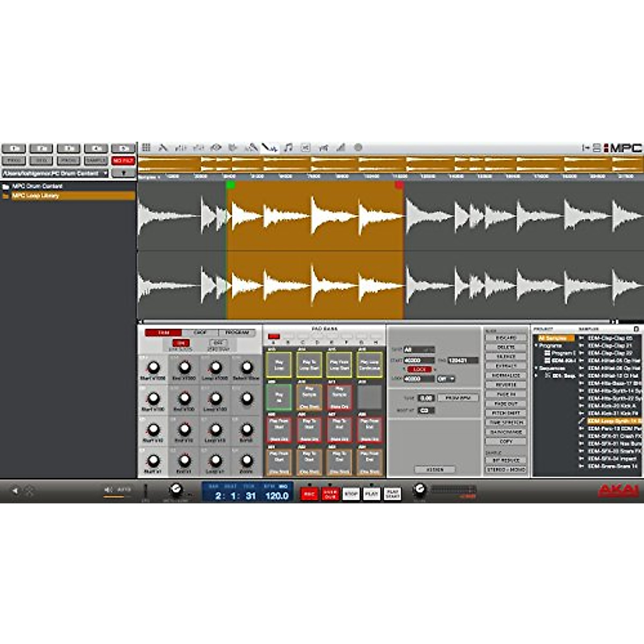Expand the Sequences tree in project panel

click(x=537, y=369)
